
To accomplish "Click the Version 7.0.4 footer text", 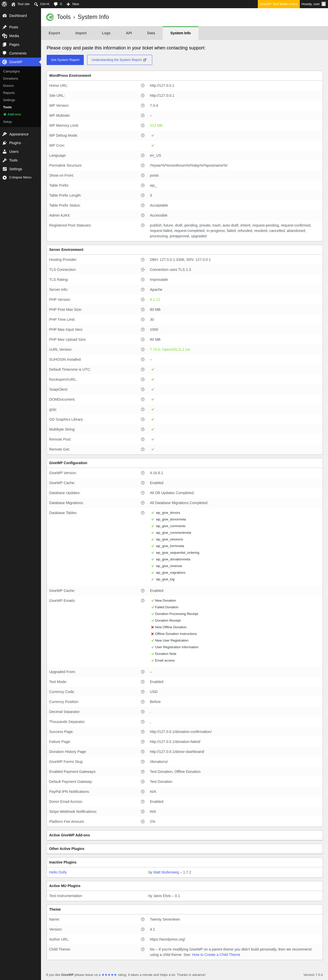I will click(x=313, y=975).
